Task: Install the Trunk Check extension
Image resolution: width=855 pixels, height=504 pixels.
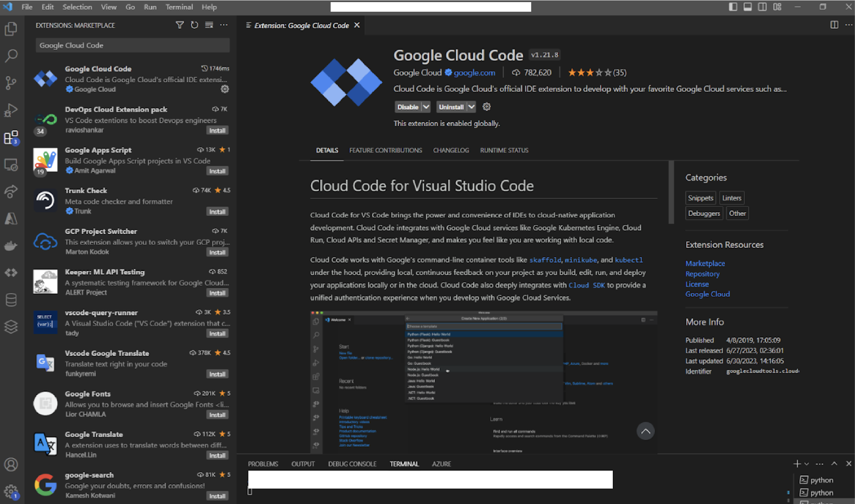Action: [x=217, y=212]
